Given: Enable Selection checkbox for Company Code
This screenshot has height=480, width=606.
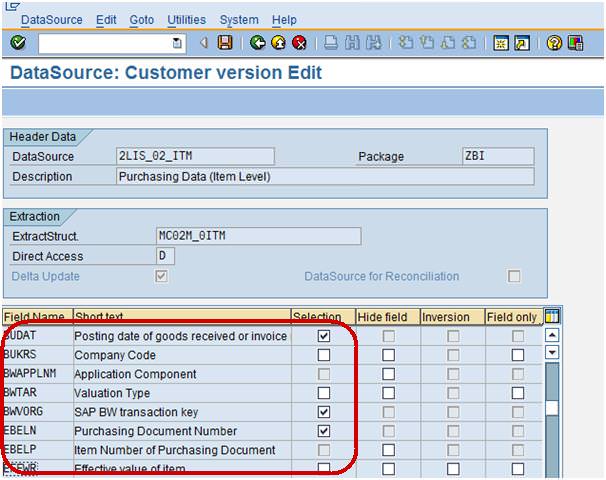Looking at the screenshot, I should point(323,355).
